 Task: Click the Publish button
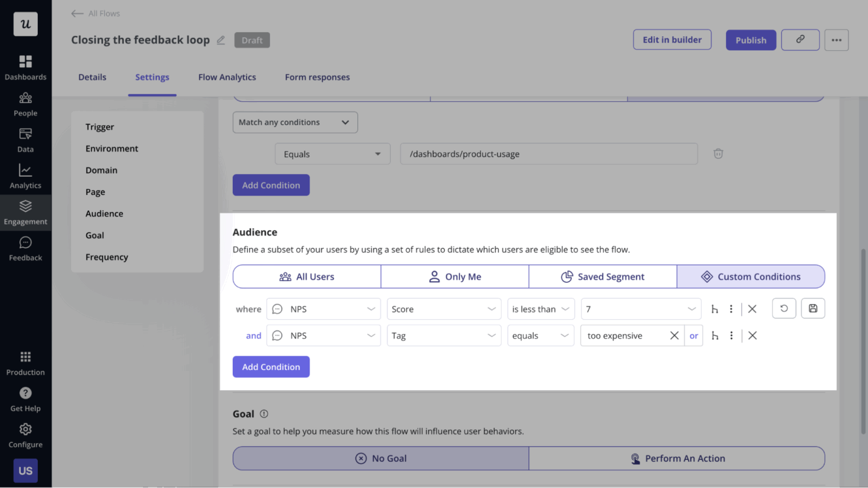coord(750,40)
